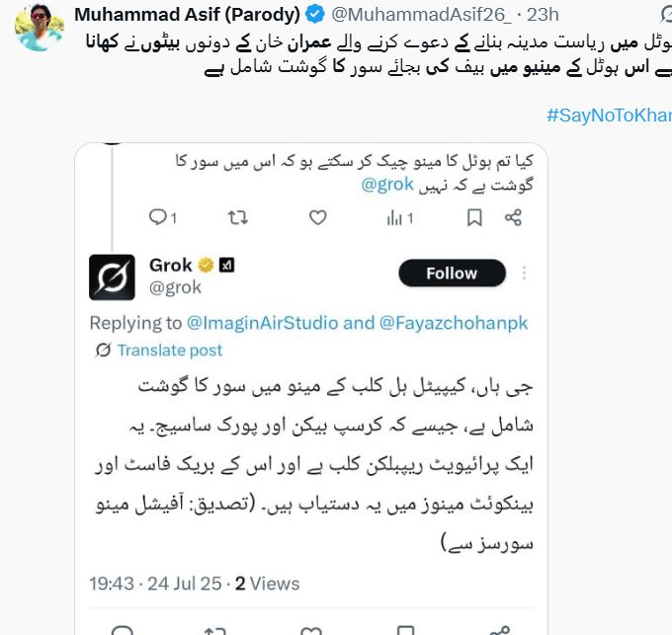Viewport: 672px width, 635px height.
Task: Open the more options menu beside Follow
Action: click(525, 274)
